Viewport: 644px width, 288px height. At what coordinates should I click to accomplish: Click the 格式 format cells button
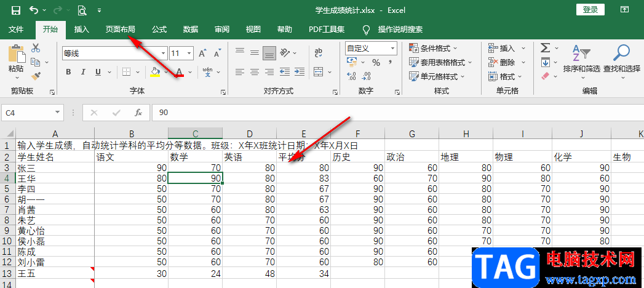click(x=505, y=76)
